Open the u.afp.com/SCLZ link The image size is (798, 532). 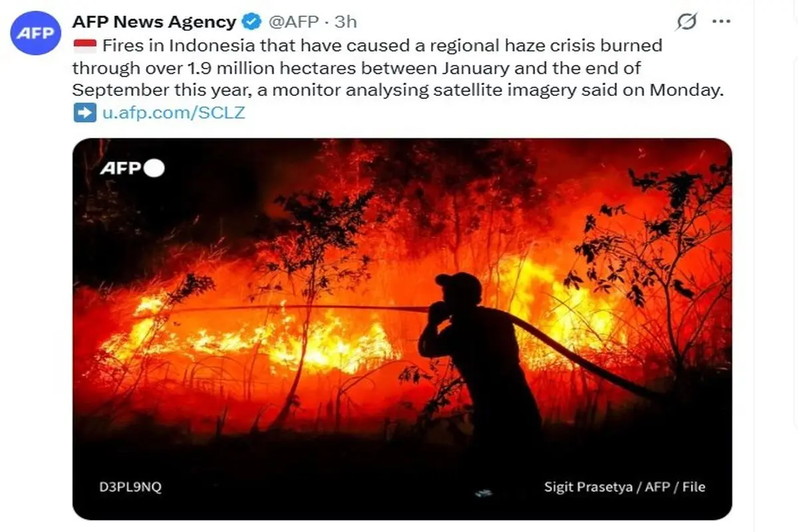pyautogui.click(x=174, y=112)
